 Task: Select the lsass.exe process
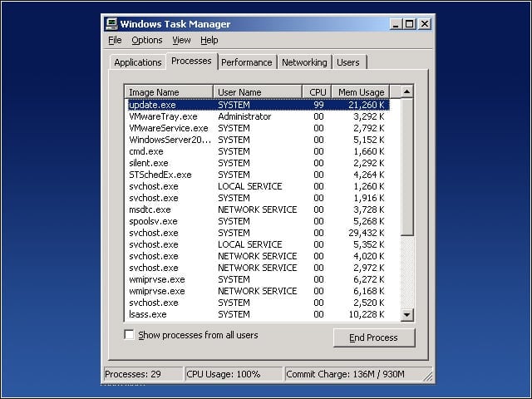click(x=259, y=314)
